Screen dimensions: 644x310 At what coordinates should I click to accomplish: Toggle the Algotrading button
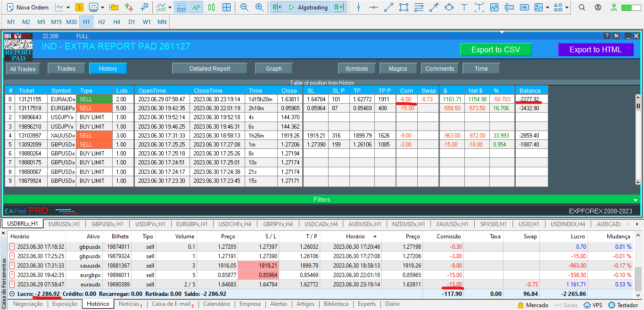pos(307,8)
